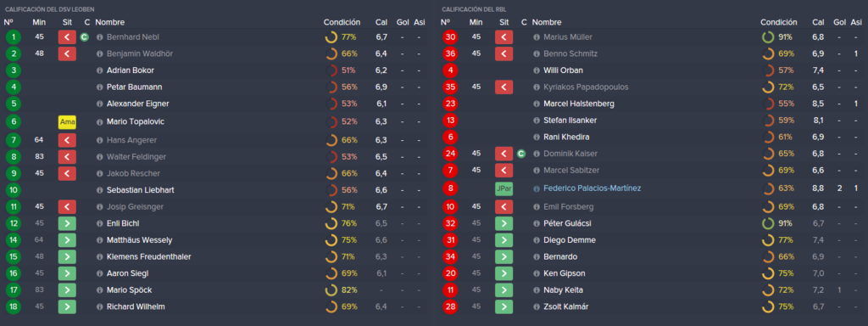This screenshot has width=868, height=326.
Task: Sort RBL players by Cal rating header
Action: pos(818,22)
